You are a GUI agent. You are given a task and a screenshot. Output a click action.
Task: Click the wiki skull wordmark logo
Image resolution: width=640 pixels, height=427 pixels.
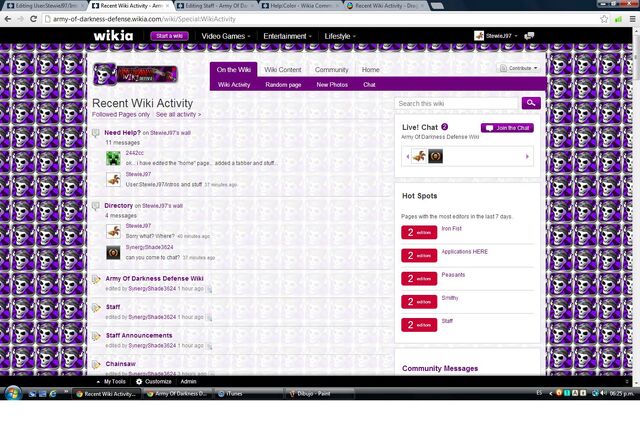pos(135,74)
